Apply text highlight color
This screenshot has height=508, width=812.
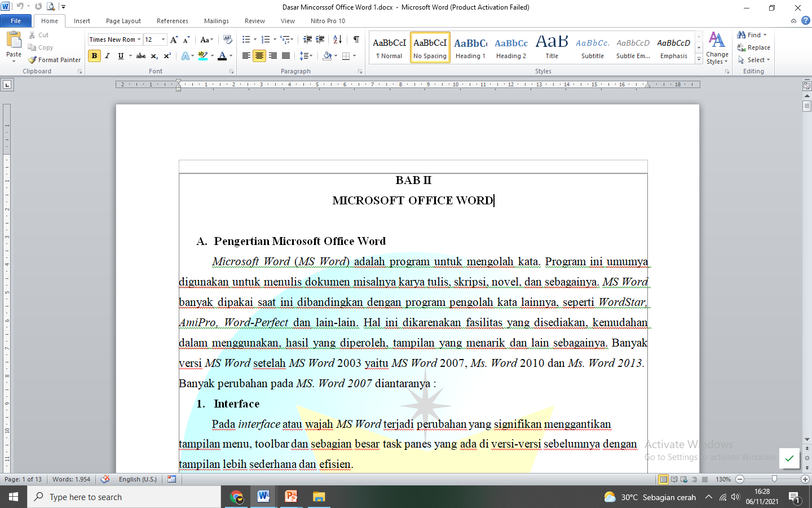tap(203, 56)
